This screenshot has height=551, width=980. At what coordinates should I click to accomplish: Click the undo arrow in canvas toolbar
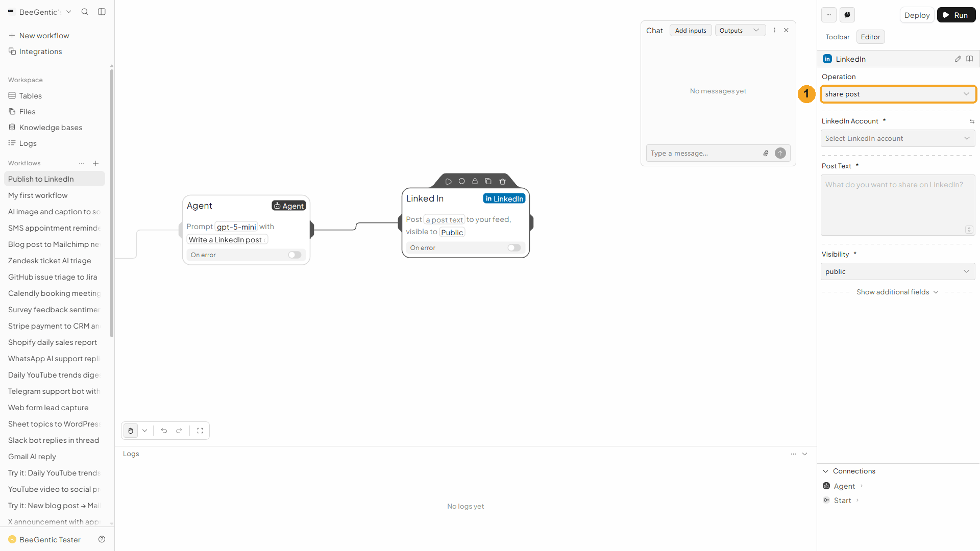point(164,431)
